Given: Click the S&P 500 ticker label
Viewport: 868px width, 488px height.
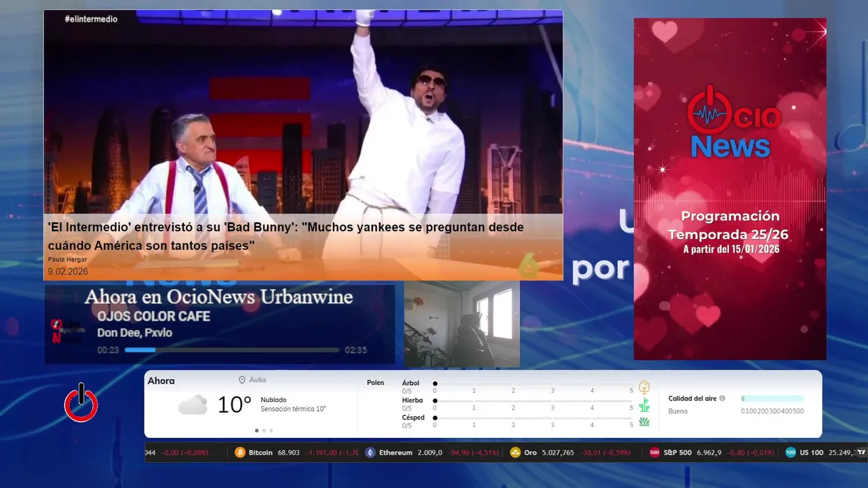Looking at the screenshot, I should [677, 453].
